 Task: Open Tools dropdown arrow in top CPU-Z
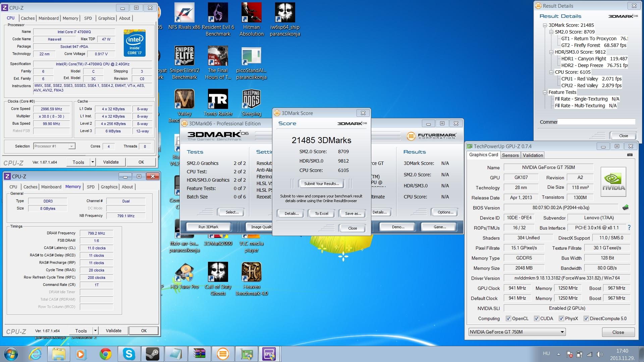pyautogui.click(x=93, y=162)
